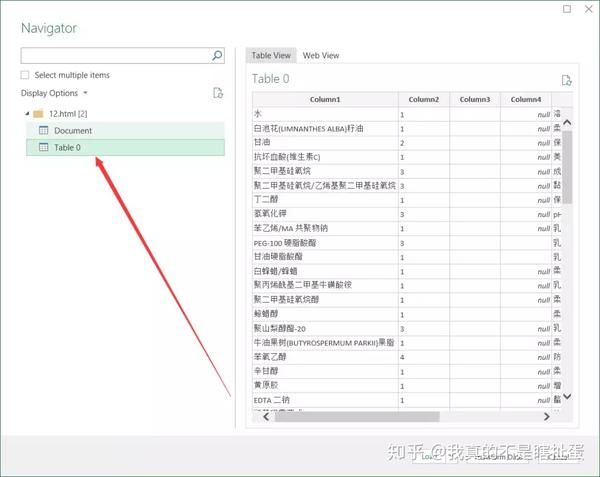This screenshot has width=600, height=477.
Task: Click the cell 黄原胶
Action: (x=325, y=386)
